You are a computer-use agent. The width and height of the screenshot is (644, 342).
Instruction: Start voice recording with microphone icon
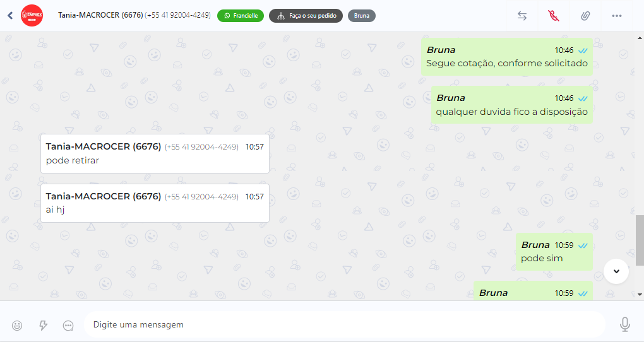pos(624,324)
